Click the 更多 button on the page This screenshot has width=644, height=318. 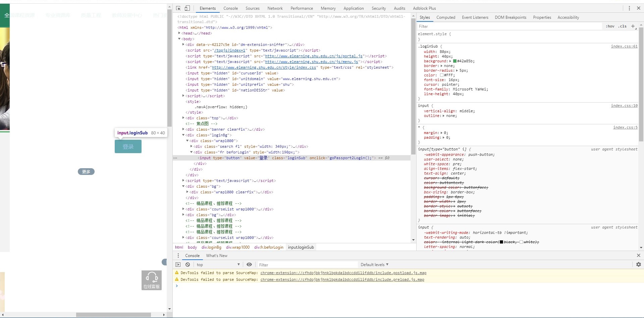[x=86, y=172]
